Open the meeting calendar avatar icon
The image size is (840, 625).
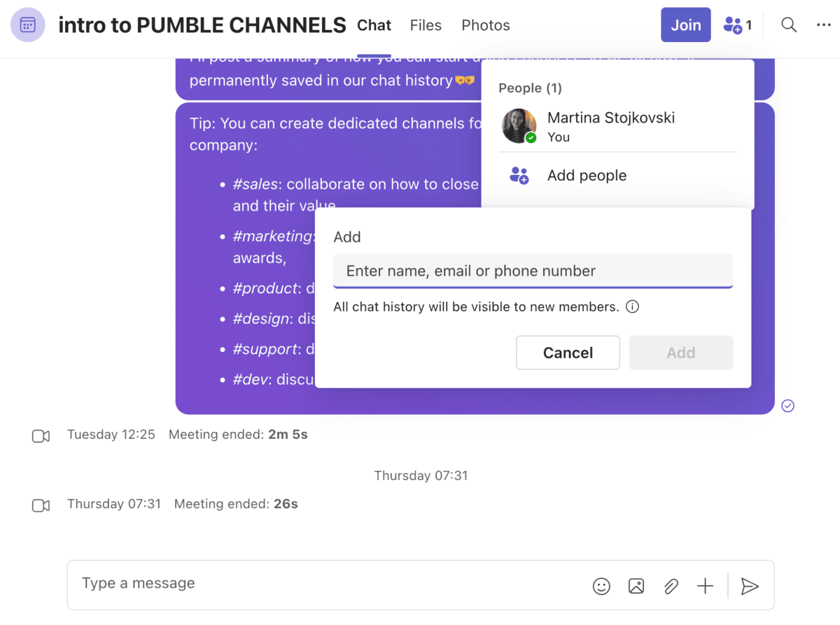click(x=28, y=26)
